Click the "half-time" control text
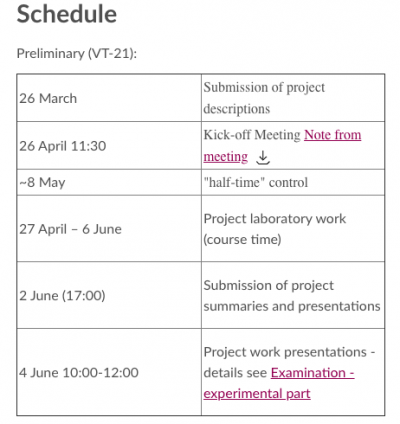The height and width of the screenshot is (424, 400). click(x=256, y=182)
